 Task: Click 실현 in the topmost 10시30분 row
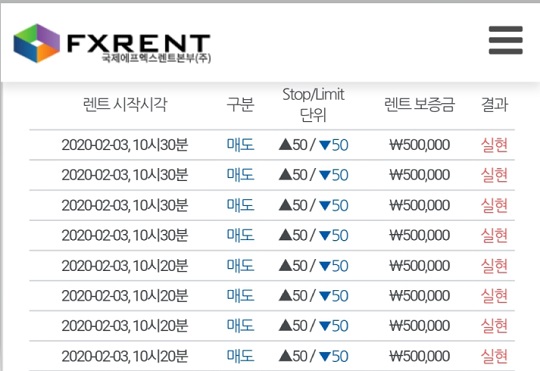(494, 145)
